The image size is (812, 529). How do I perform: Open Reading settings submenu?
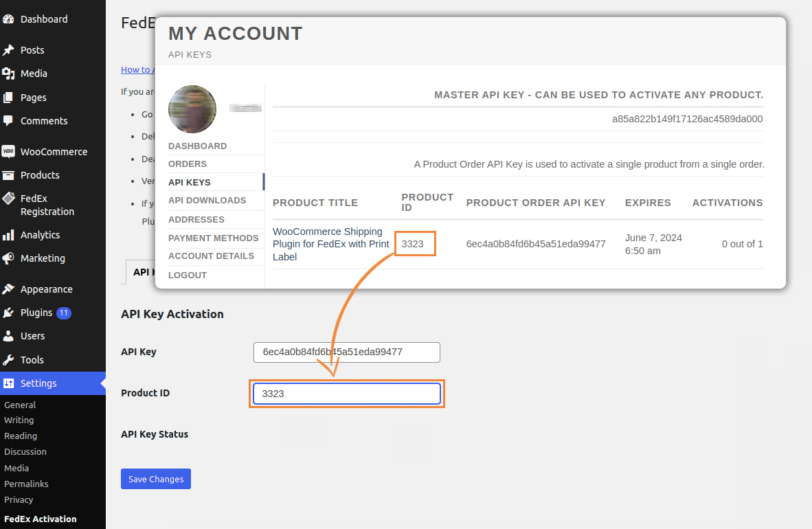tap(21, 436)
